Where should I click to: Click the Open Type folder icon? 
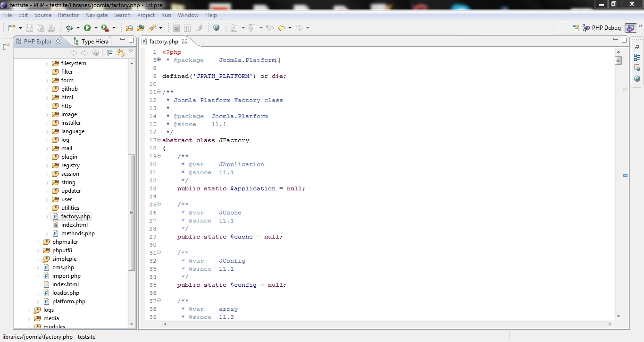pos(141,28)
